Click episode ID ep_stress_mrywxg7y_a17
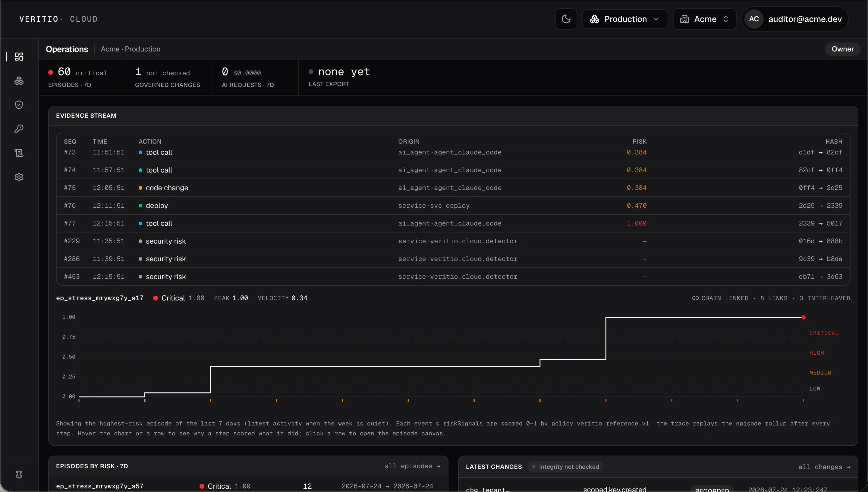 (100, 298)
